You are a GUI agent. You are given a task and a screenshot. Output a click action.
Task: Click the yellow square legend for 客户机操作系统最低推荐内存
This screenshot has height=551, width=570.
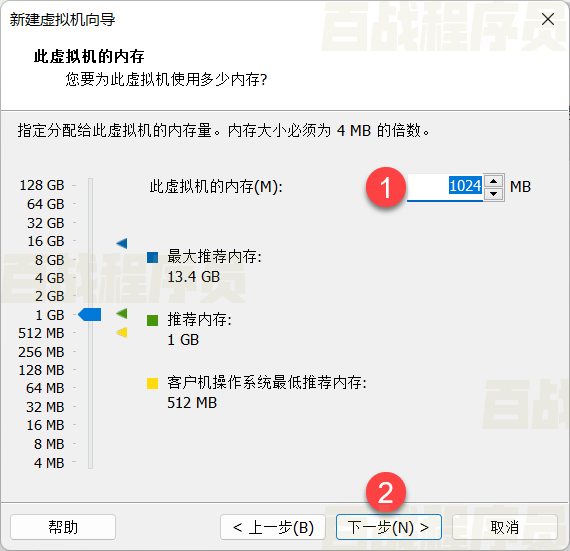[x=152, y=383]
